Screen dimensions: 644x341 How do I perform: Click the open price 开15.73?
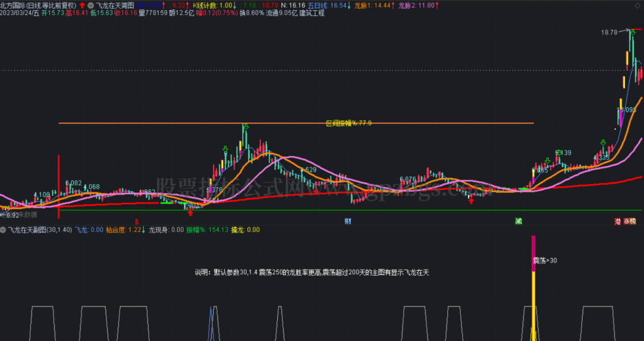(x=52, y=13)
